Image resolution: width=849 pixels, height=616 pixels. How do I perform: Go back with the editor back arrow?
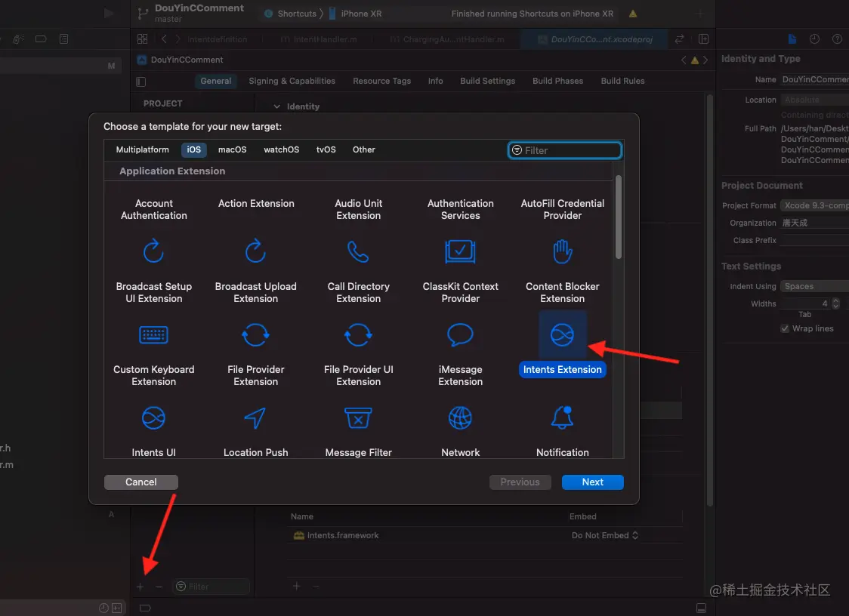coord(164,39)
